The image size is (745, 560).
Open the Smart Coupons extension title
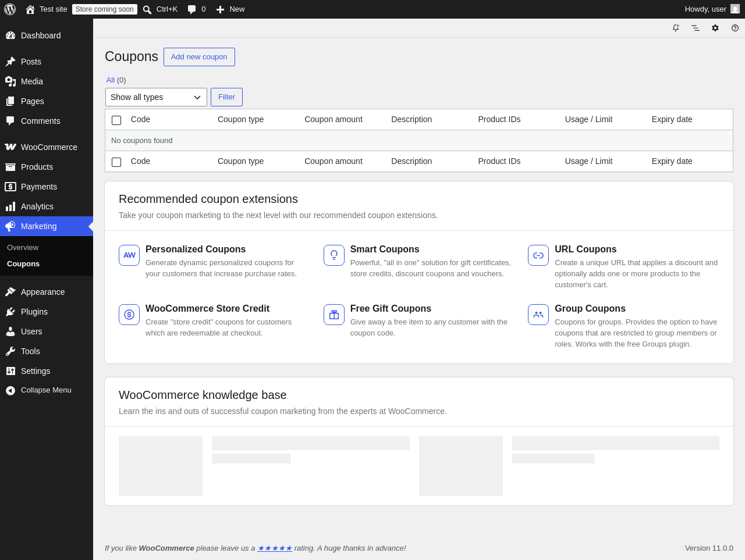[385, 249]
